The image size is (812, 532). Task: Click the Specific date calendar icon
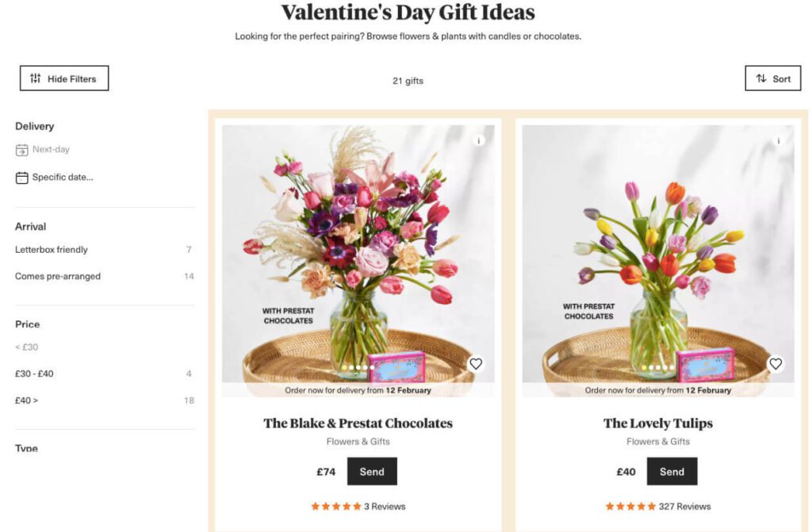coord(22,178)
